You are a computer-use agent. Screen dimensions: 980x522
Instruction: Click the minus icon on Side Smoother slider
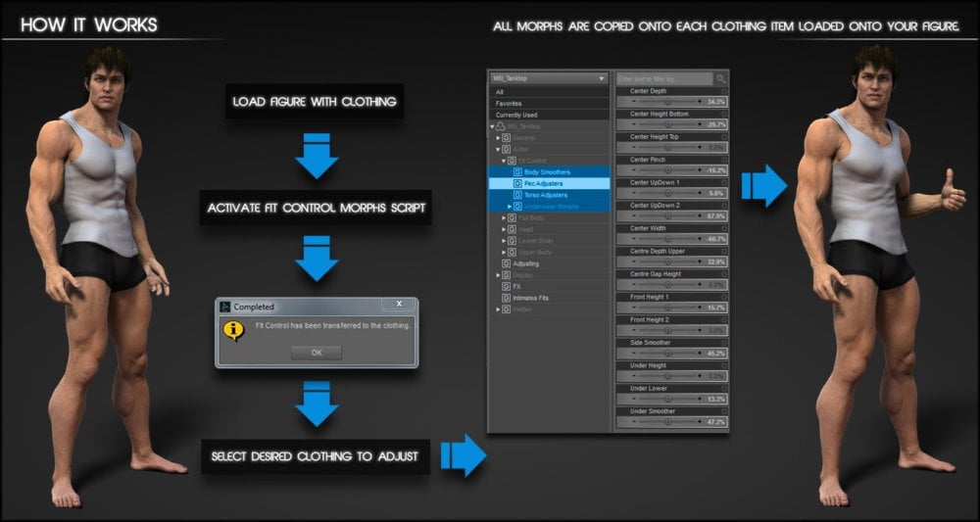click(634, 354)
